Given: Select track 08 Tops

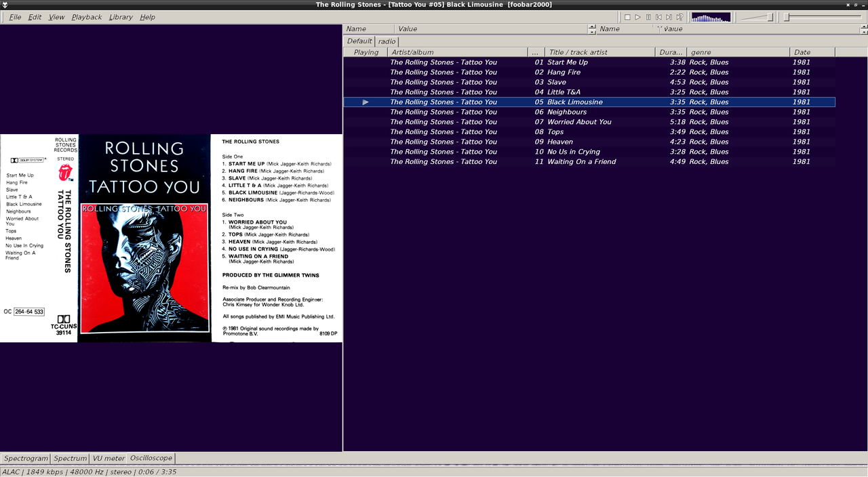Looking at the screenshot, I should [589, 131].
